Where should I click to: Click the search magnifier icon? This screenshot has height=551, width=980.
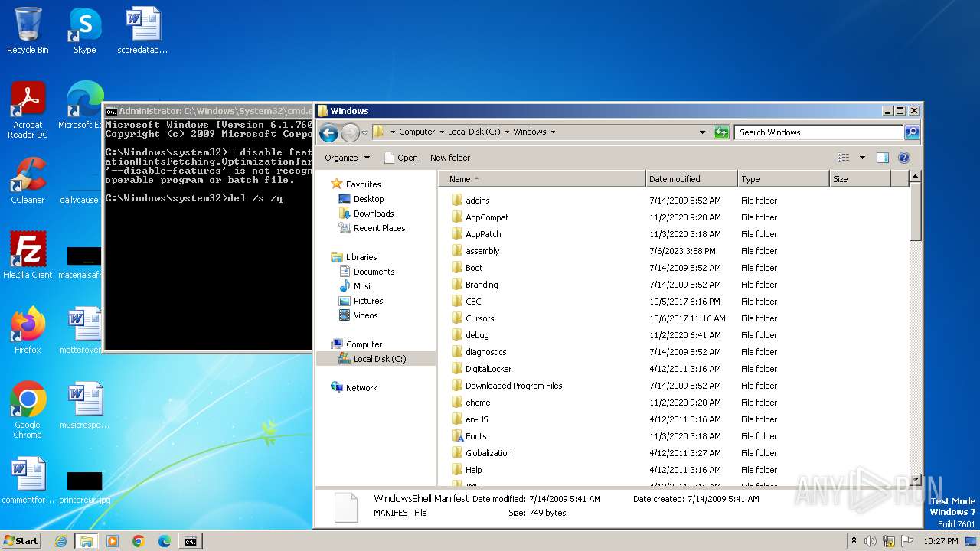[x=911, y=132]
